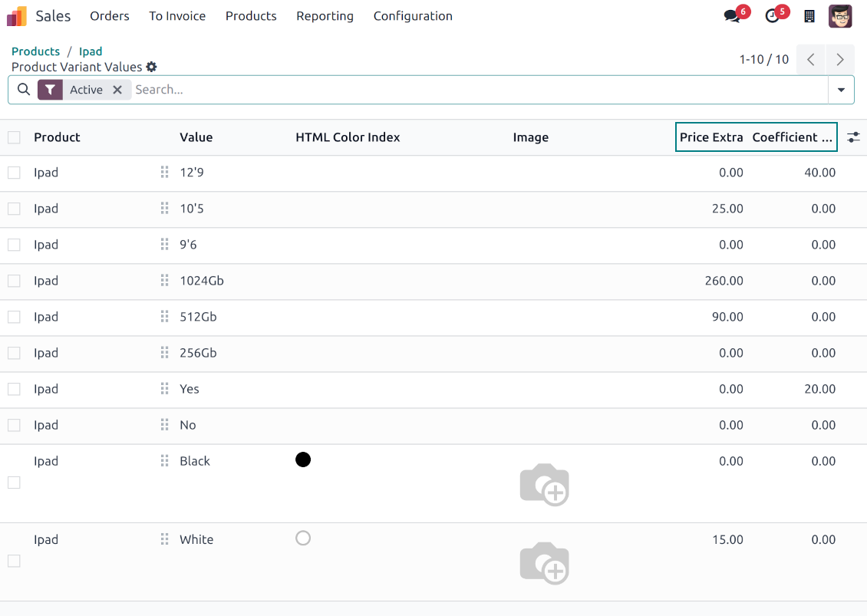
Task: Click the 90.00 price extra cell
Action: pos(727,317)
